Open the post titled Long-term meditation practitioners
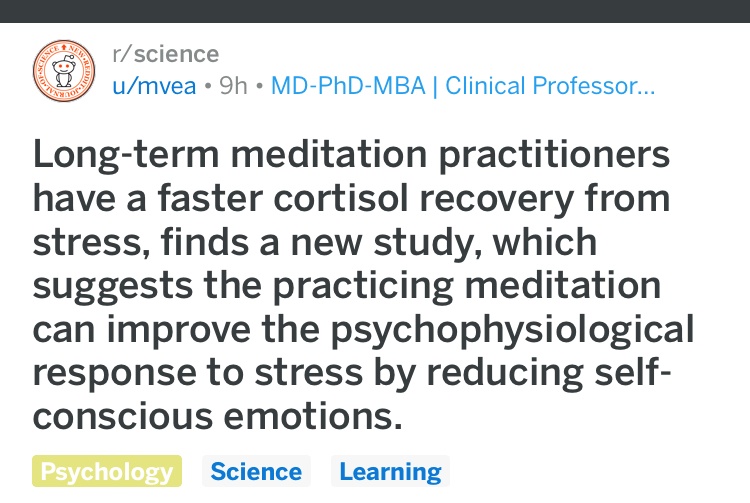 click(x=351, y=154)
